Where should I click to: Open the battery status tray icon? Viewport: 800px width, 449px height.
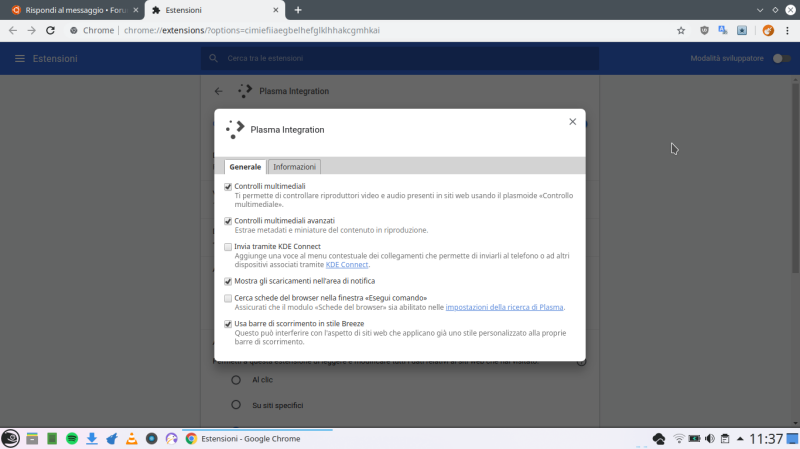pos(694,438)
